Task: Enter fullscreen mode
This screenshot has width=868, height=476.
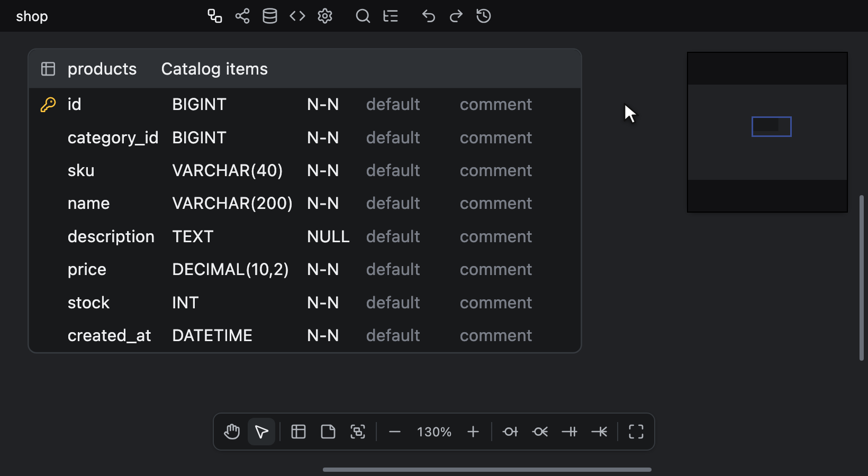Action: pos(636,432)
